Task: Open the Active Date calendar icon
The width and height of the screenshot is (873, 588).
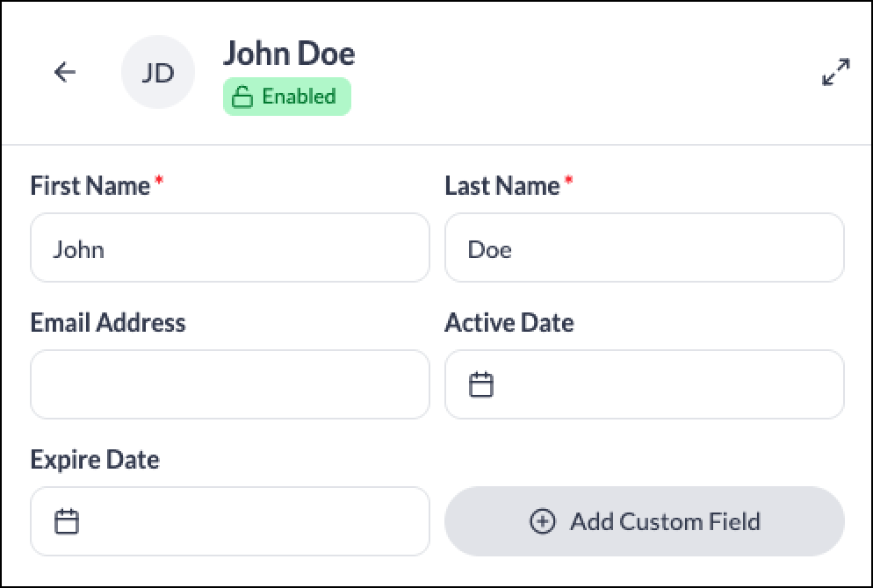Action: click(x=481, y=384)
